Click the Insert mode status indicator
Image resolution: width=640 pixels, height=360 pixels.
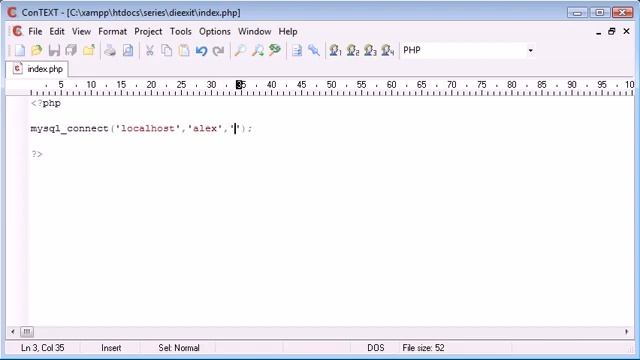[x=111, y=348]
